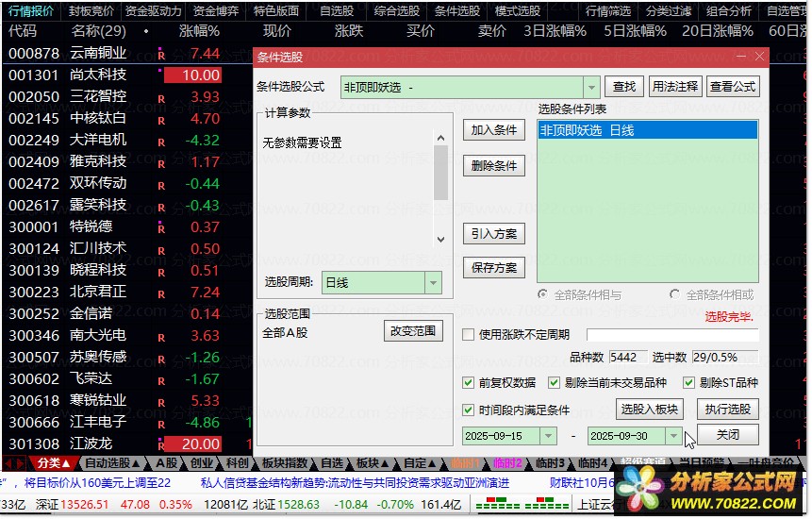812x519 pixels.
Task: Enable 使用涨跌不定周期 checkbox
Action: (x=468, y=335)
